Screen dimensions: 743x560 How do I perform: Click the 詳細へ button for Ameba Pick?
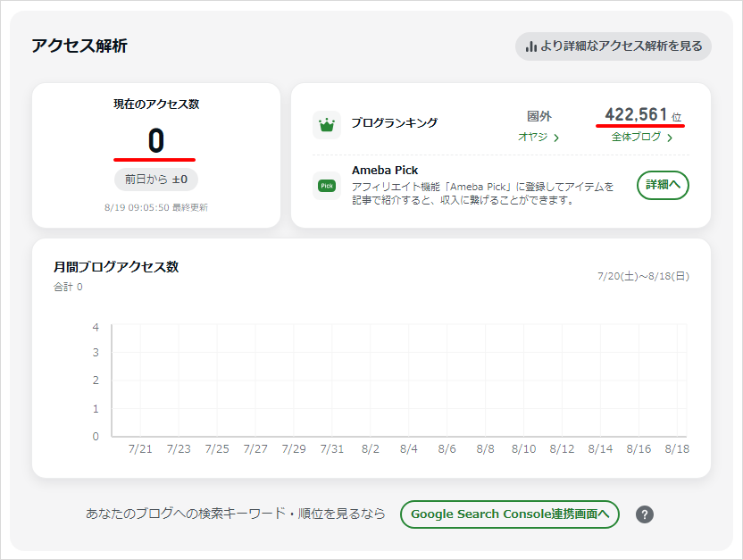[x=663, y=185]
